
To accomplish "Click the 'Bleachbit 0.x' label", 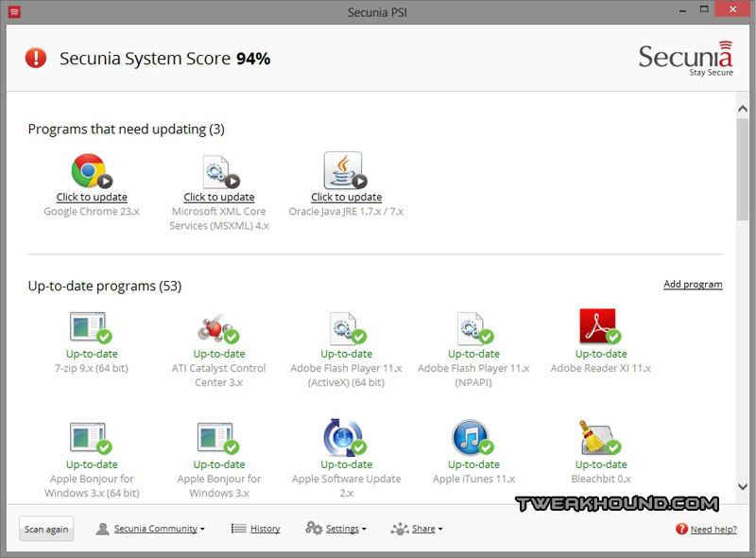I will coord(601,479).
